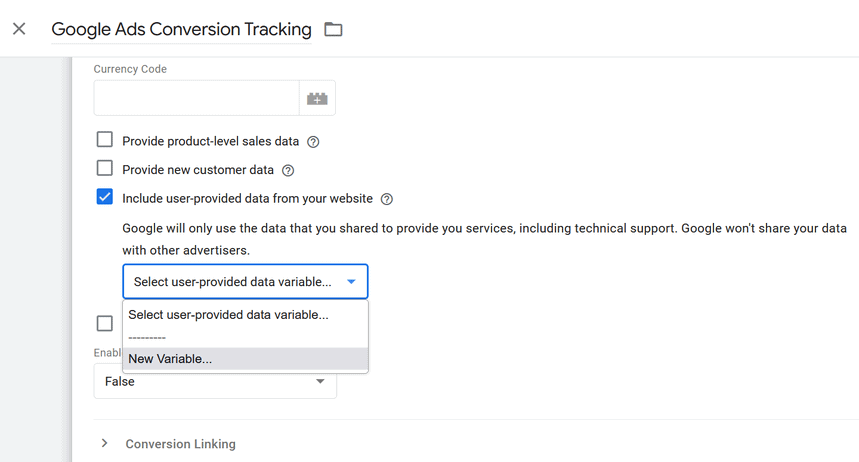Open the user-provided data variable dropdown
Image resolution: width=859 pixels, height=462 pixels.
245,282
